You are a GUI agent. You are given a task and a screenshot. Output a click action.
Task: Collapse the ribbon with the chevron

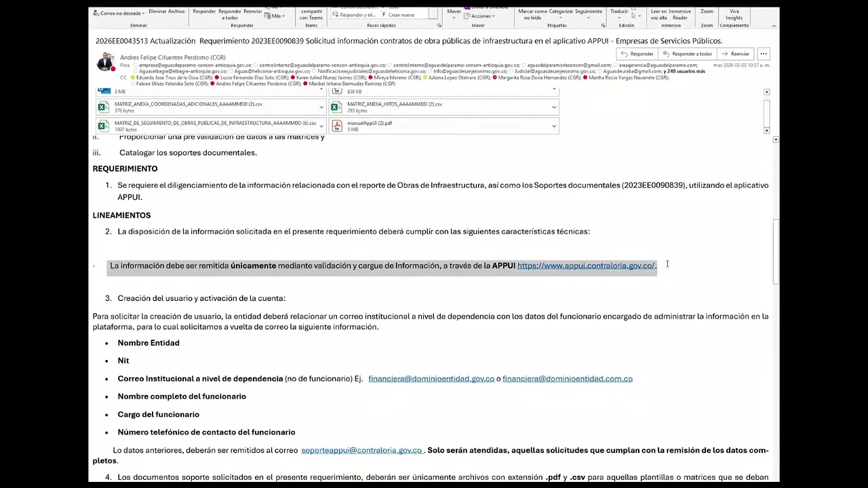[x=774, y=26]
